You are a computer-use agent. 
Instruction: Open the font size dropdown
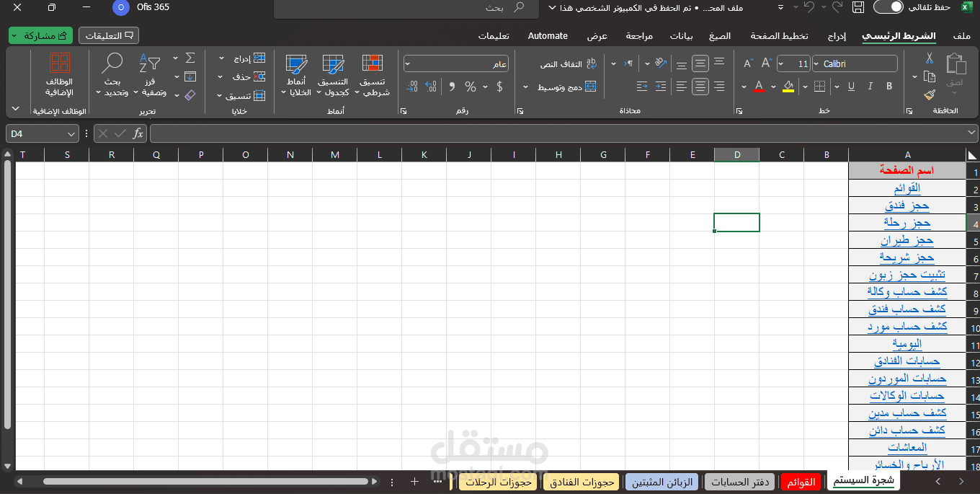click(781, 63)
